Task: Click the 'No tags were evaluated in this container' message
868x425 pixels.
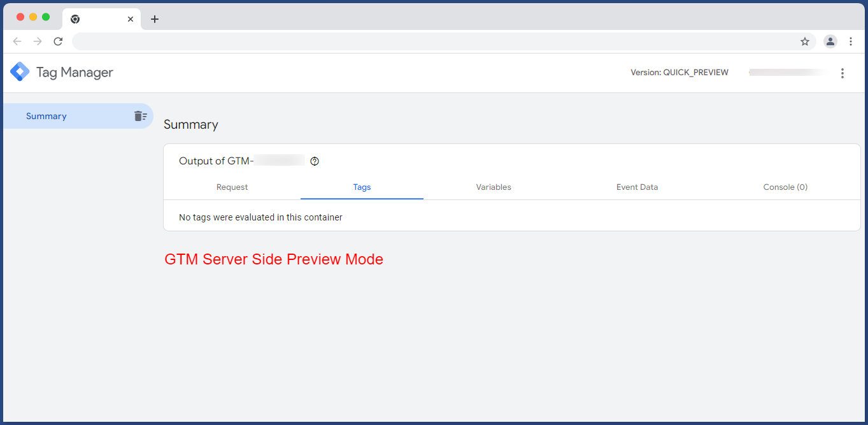Action: tap(260, 217)
